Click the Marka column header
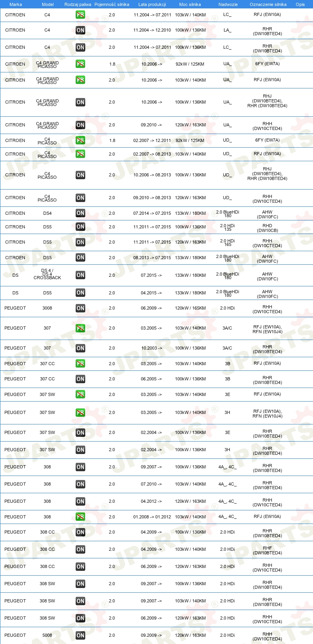The height and width of the screenshot is (644, 313). coord(16,4)
